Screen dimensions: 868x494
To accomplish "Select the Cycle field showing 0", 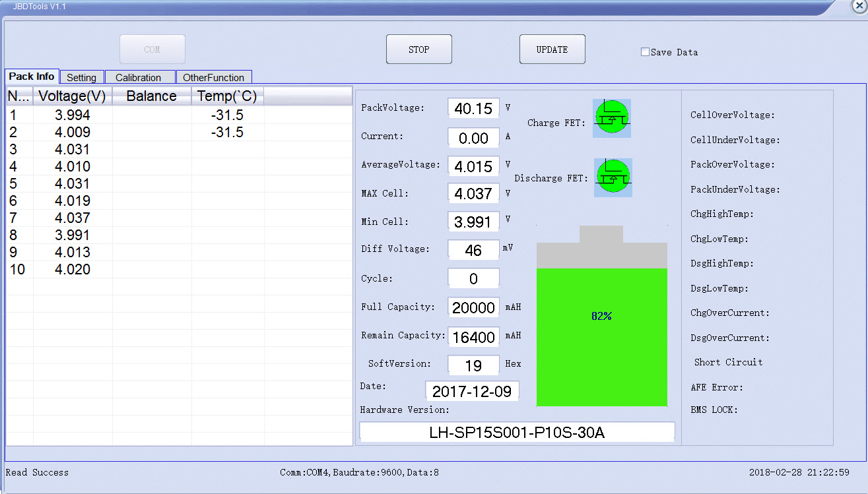I will coord(474,279).
